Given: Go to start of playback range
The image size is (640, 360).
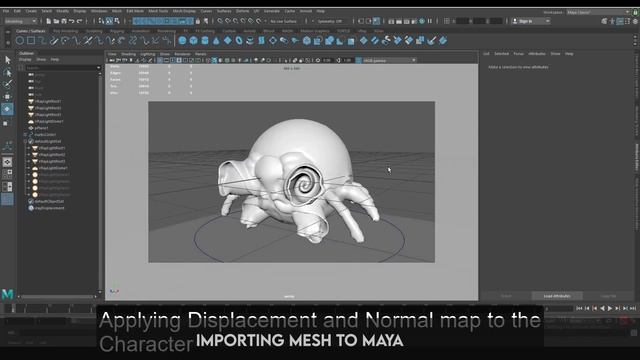Looking at the screenshot, I should click(579, 309).
